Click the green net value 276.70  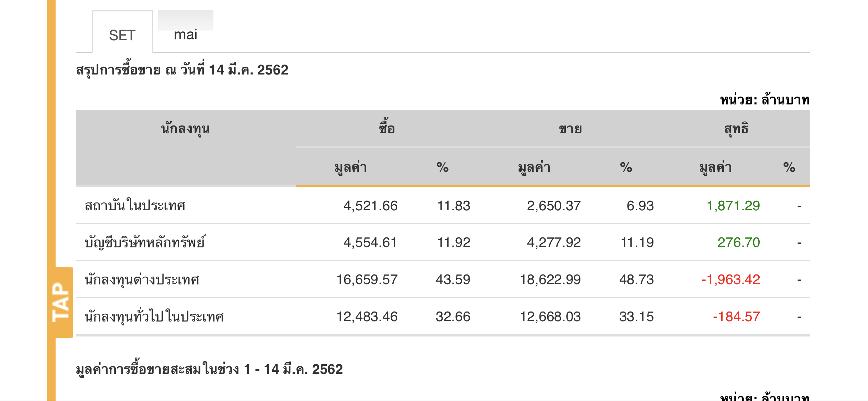(738, 242)
